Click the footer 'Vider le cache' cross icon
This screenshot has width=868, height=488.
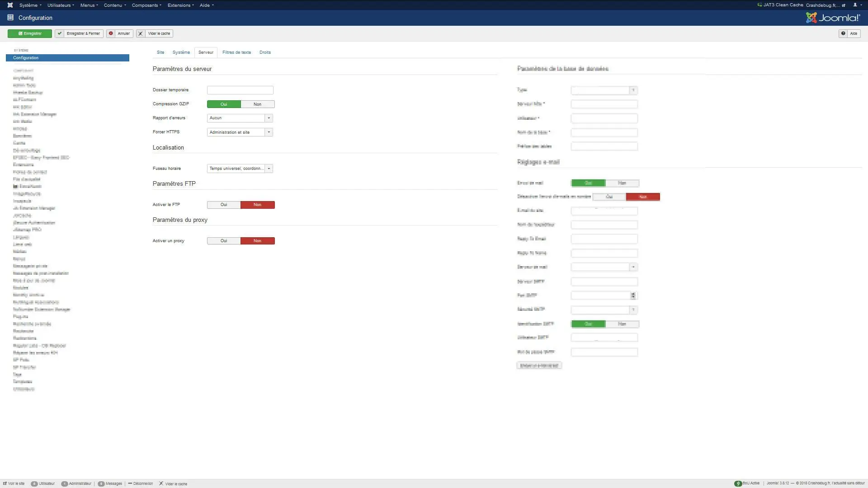(x=161, y=483)
